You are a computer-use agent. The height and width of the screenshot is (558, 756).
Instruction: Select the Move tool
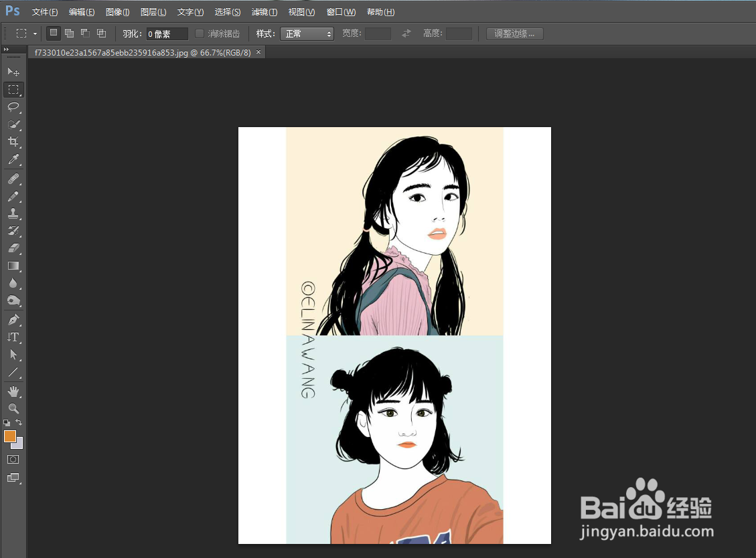point(13,72)
